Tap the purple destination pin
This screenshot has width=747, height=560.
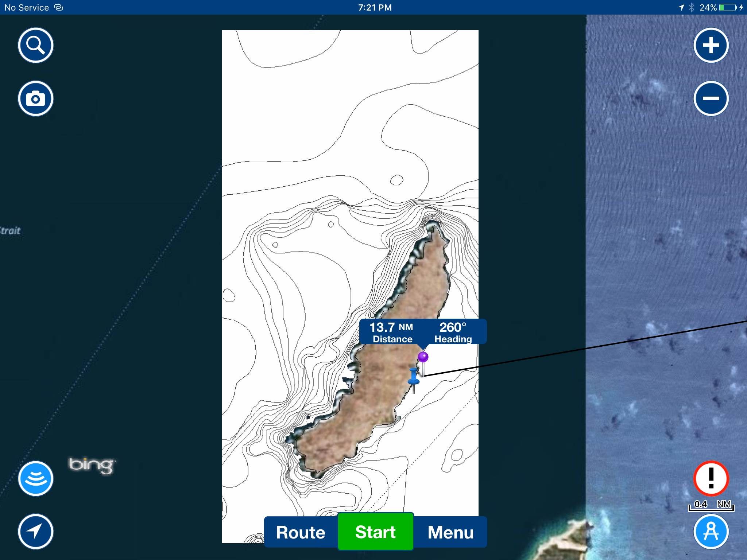[x=423, y=357]
